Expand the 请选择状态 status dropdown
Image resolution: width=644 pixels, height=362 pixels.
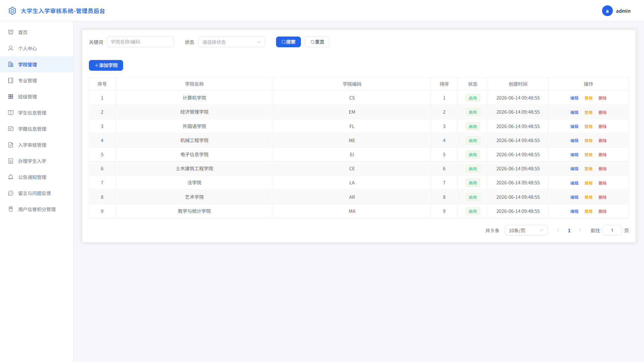(x=231, y=42)
